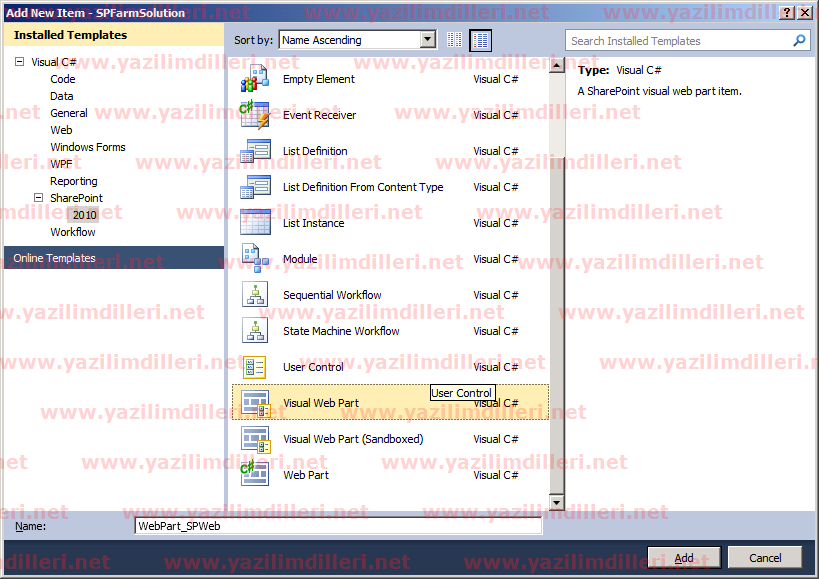
Task: Collapse the Visual C# tree node
Action: [x=19, y=62]
